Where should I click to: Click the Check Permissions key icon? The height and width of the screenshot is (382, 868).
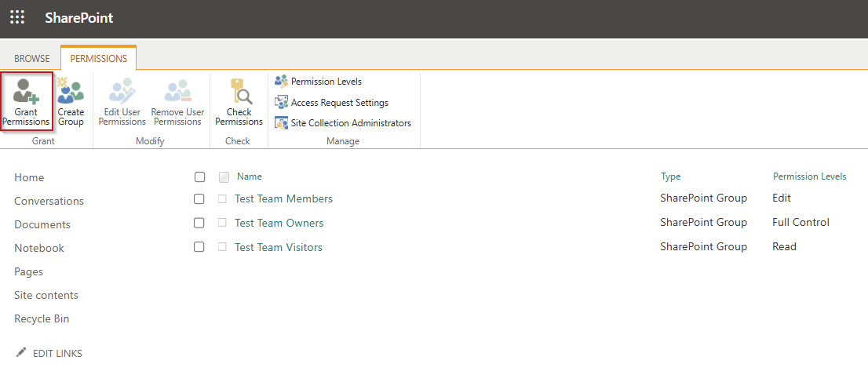239,92
